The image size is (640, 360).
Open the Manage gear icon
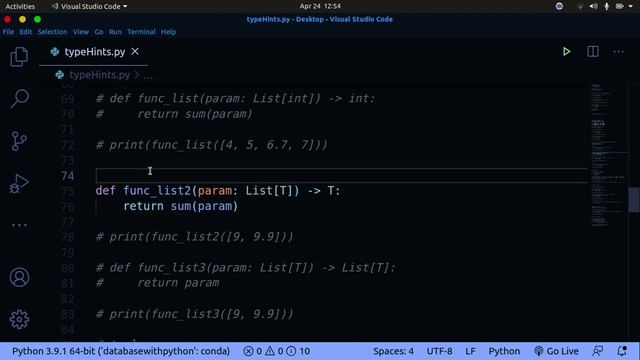19,319
